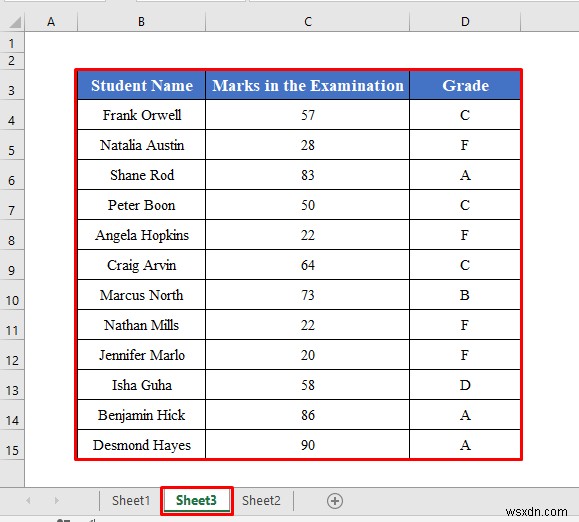
Task: Click the grade D cell for Isha Guha
Action: click(465, 385)
